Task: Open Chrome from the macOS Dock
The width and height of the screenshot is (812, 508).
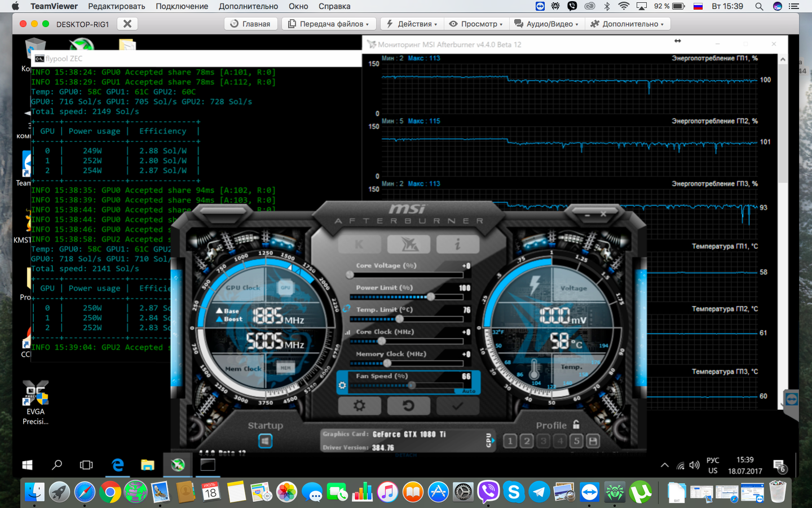Action: (111, 492)
